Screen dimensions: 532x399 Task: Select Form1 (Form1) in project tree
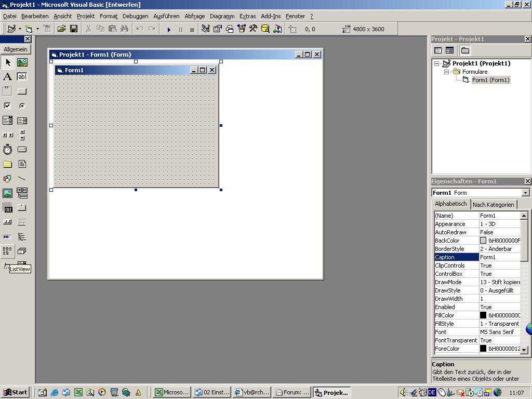(490, 80)
